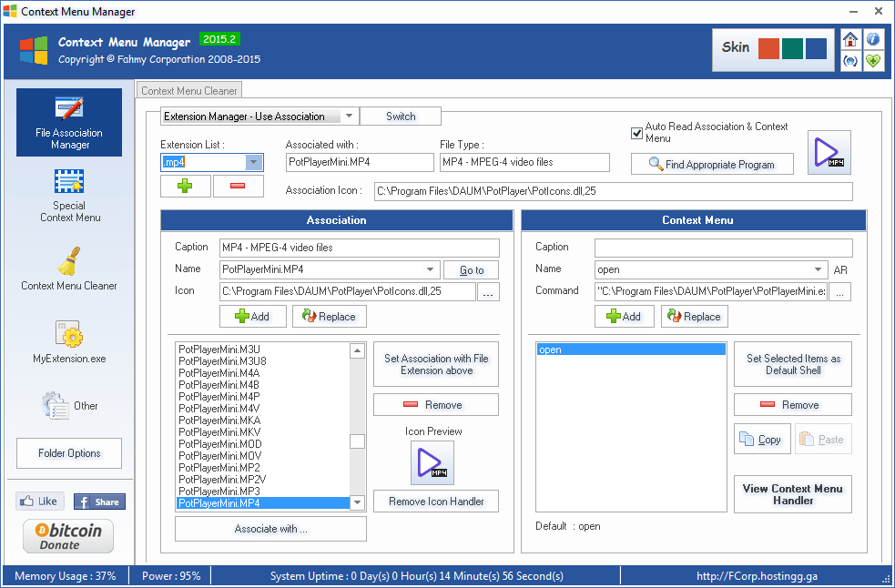
Task: Remove extension with red minus button
Action: pyautogui.click(x=238, y=186)
